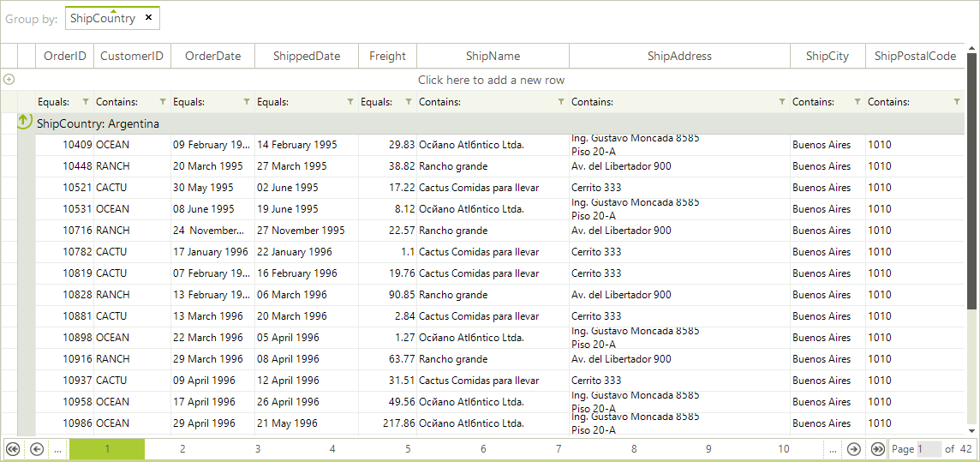This screenshot has height=462, width=980.
Task: Go to the last page of results
Action: 878,449
